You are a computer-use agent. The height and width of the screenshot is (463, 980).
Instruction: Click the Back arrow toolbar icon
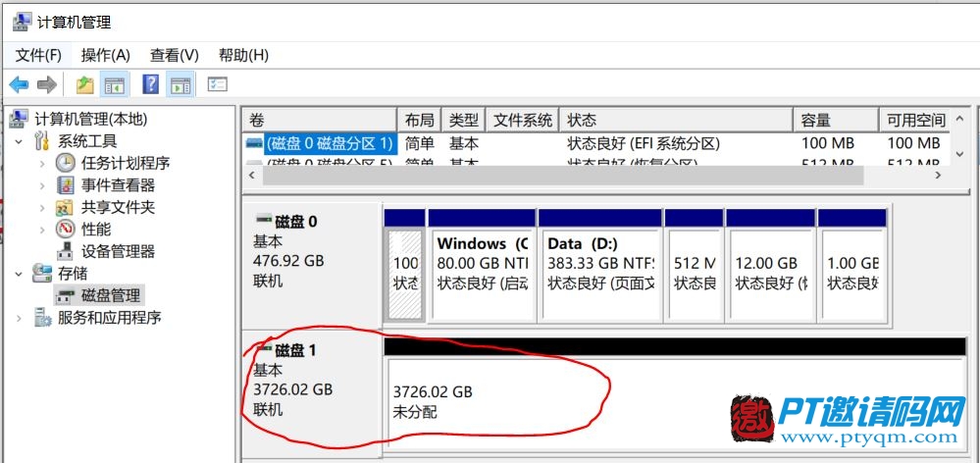[x=19, y=84]
